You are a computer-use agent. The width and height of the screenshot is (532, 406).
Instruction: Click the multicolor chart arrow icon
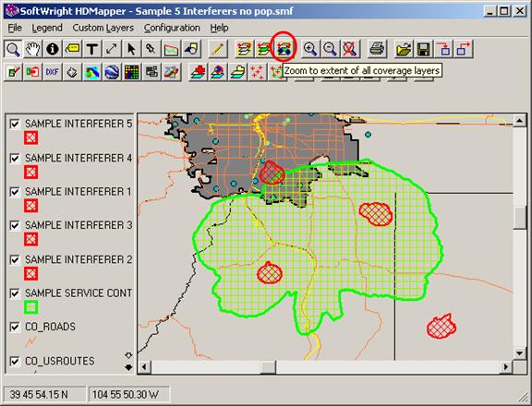tap(172, 72)
